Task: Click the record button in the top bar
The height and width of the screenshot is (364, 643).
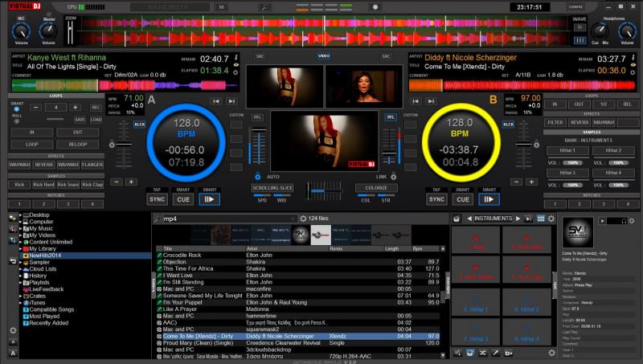Action: pyautogui.click(x=375, y=7)
